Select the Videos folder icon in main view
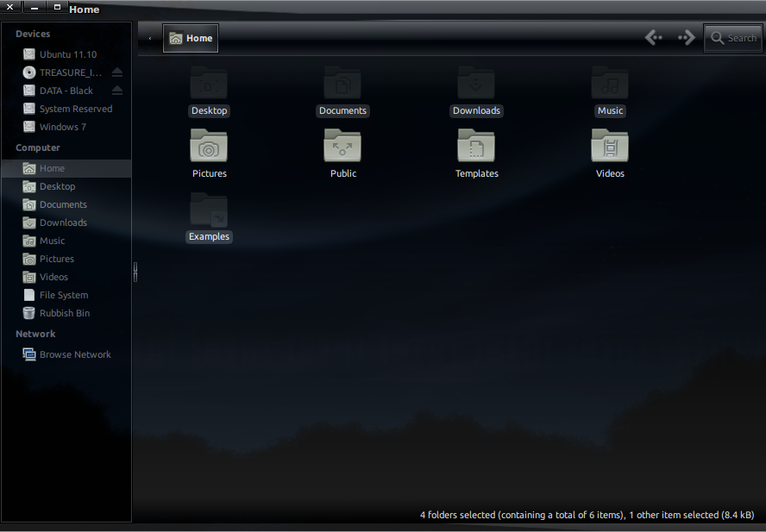Screen dimensions: 766x532 (610, 146)
